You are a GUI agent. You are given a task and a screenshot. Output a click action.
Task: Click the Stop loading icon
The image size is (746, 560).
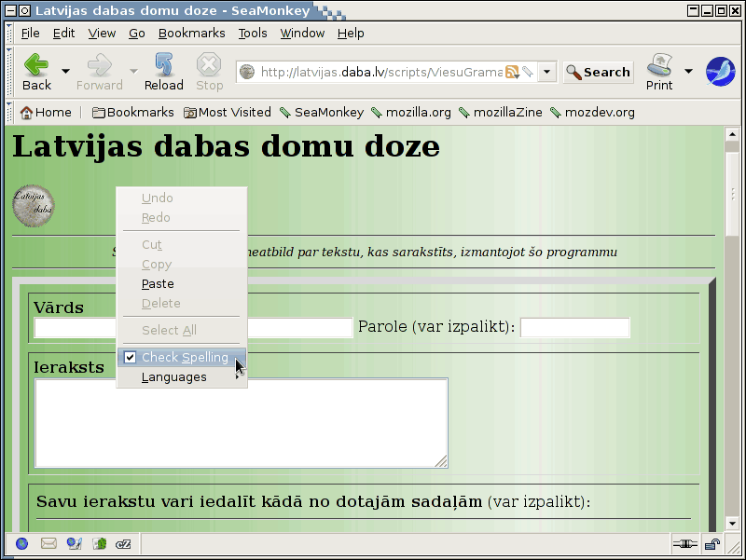[x=209, y=64]
